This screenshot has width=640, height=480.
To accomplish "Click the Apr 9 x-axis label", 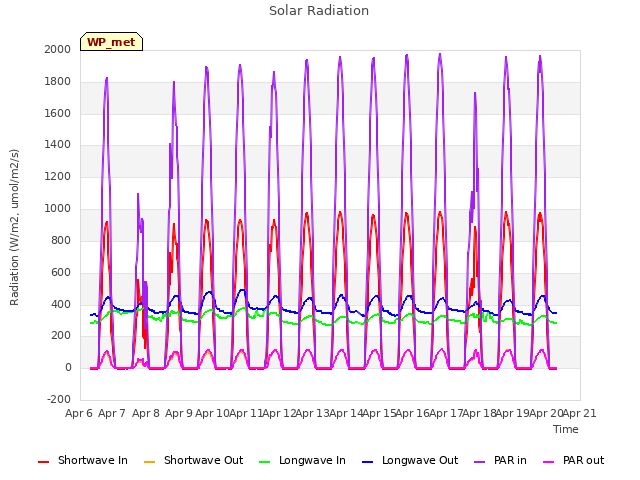I will (x=179, y=413).
